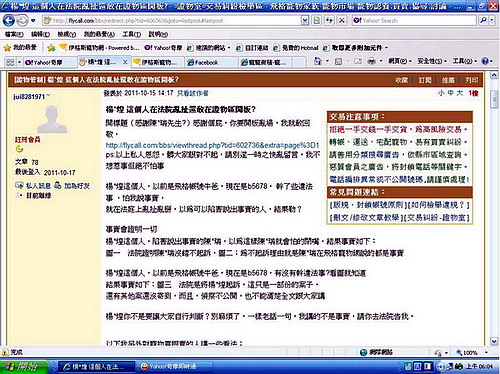
Task: Click the Windows Start button
Action: coord(24,367)
